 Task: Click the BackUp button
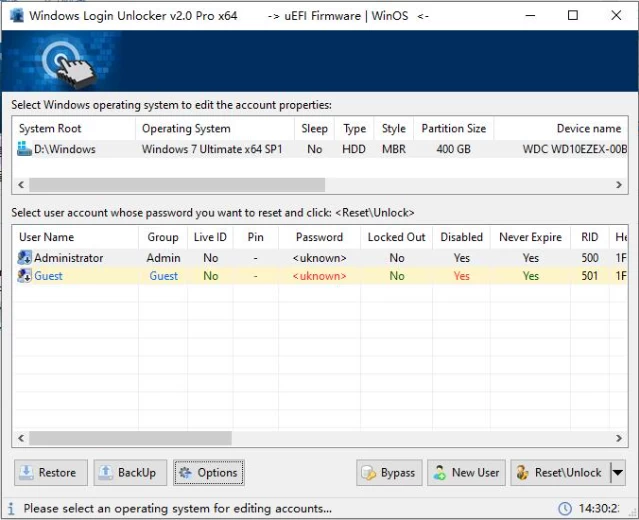[127, 473]
